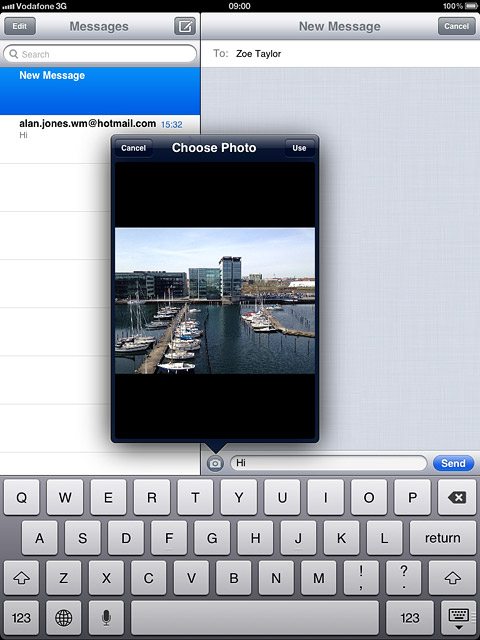Cancel the Choose Photo popover
Screen dimensions: 480x640
[133, 148]
